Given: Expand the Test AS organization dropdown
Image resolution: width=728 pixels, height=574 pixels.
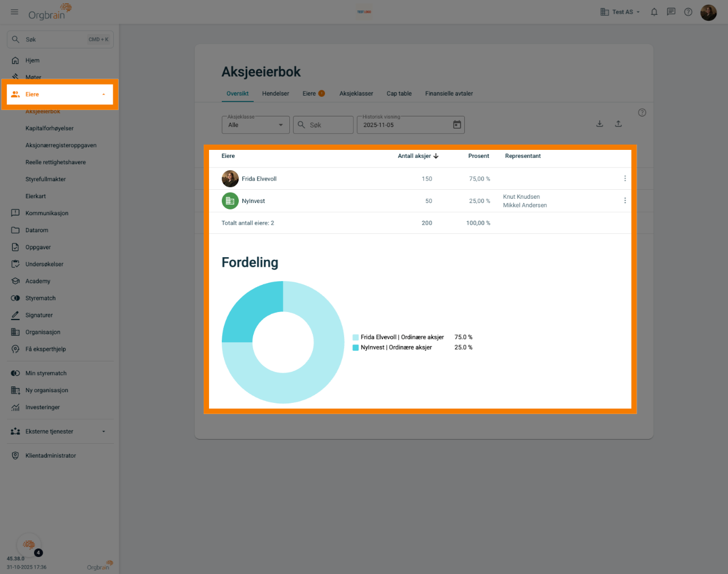Looking at the screenshot, I should tap(620, 12).
